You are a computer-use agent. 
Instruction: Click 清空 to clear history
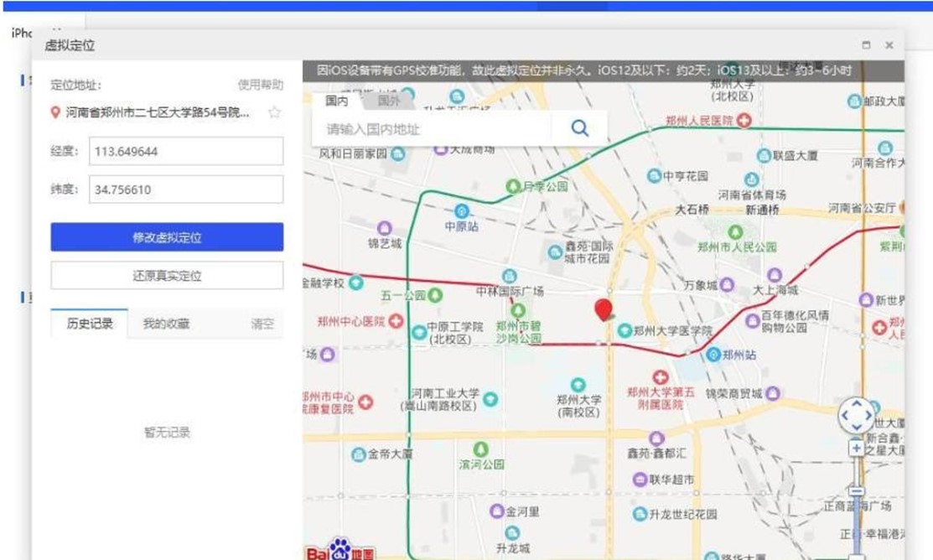tap(262, 324)
